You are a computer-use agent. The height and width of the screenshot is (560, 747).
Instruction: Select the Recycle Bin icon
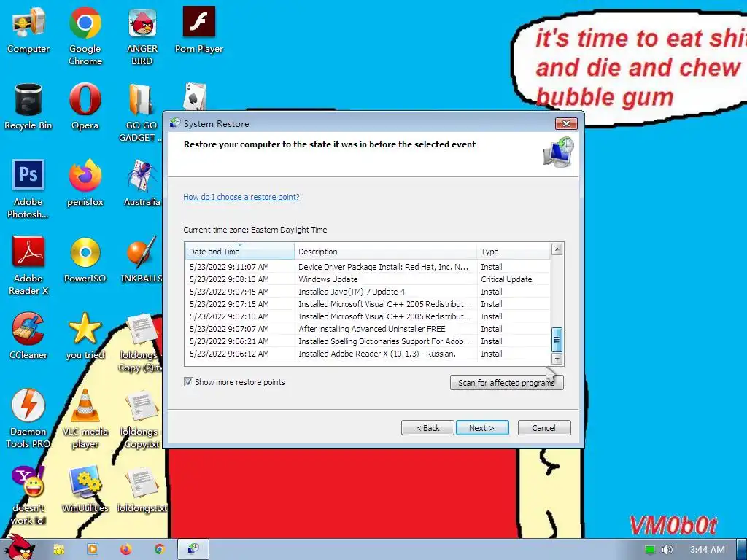[x=28, y=106]
